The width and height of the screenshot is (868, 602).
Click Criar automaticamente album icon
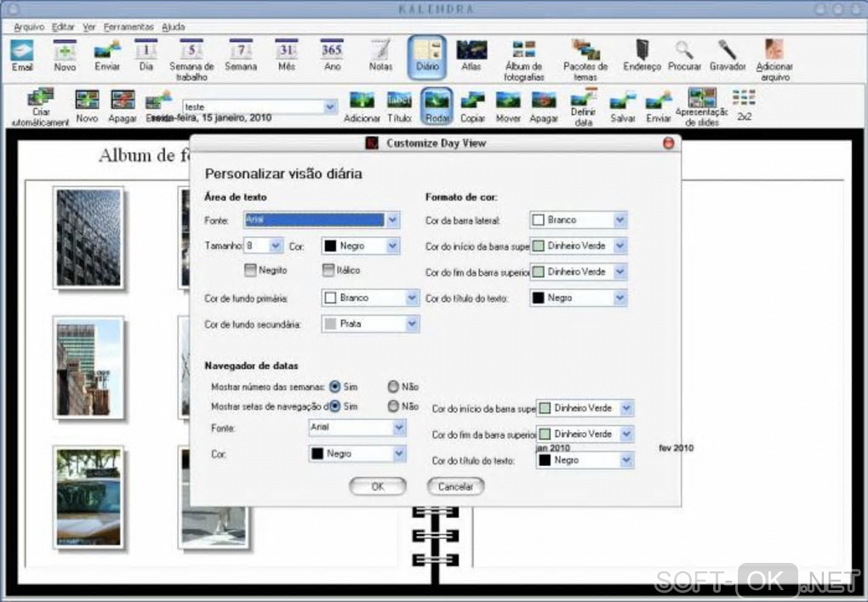(x=40, y=107)
